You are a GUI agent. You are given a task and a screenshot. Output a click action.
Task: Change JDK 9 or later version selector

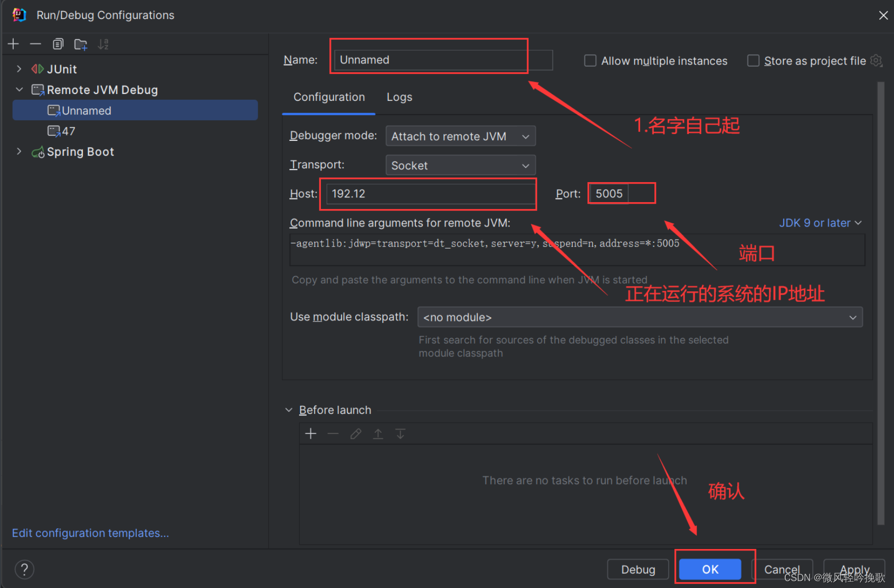pos(820,223)
